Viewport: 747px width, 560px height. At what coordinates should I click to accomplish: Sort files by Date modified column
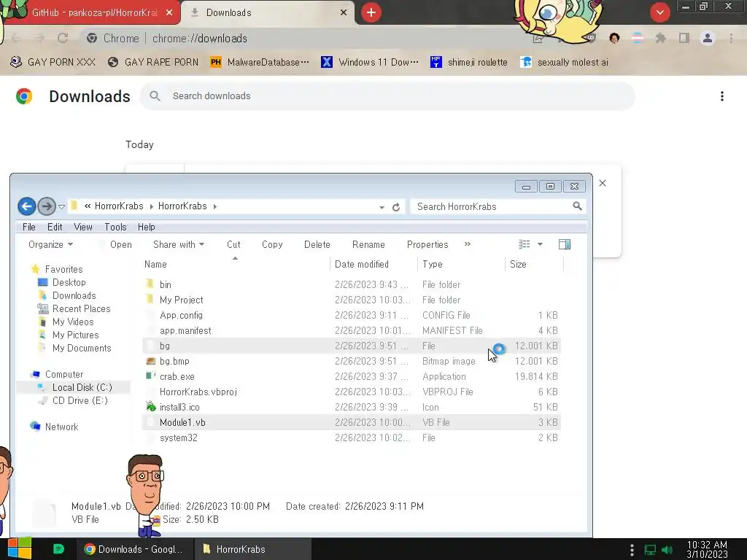[373, 264]
